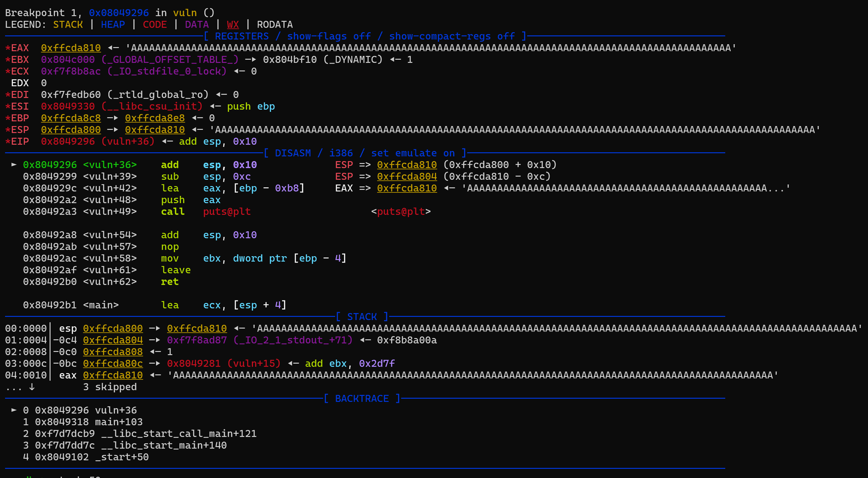The height and width of the screenshot is (478, 868).
Task: Click the red puts@plt call operand
Action: pyautogui.click(x=227, y=211)
